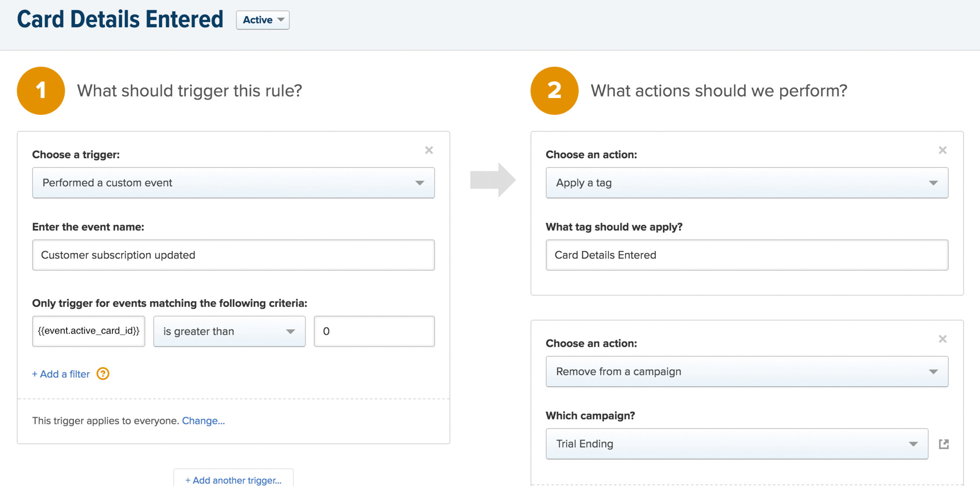This screenshot has height=486, width=980.
Task: Click the Choose a trigger: label
Action: (x=76, y=155)
